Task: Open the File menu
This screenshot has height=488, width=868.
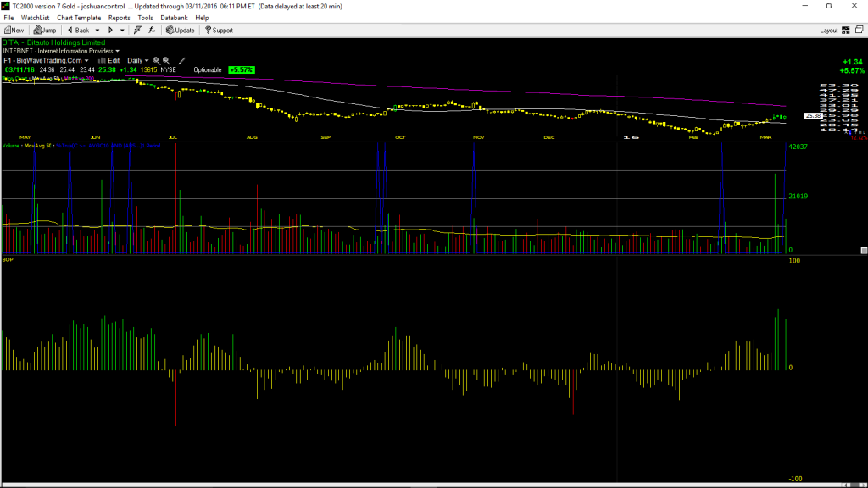Action: point(8,18)
